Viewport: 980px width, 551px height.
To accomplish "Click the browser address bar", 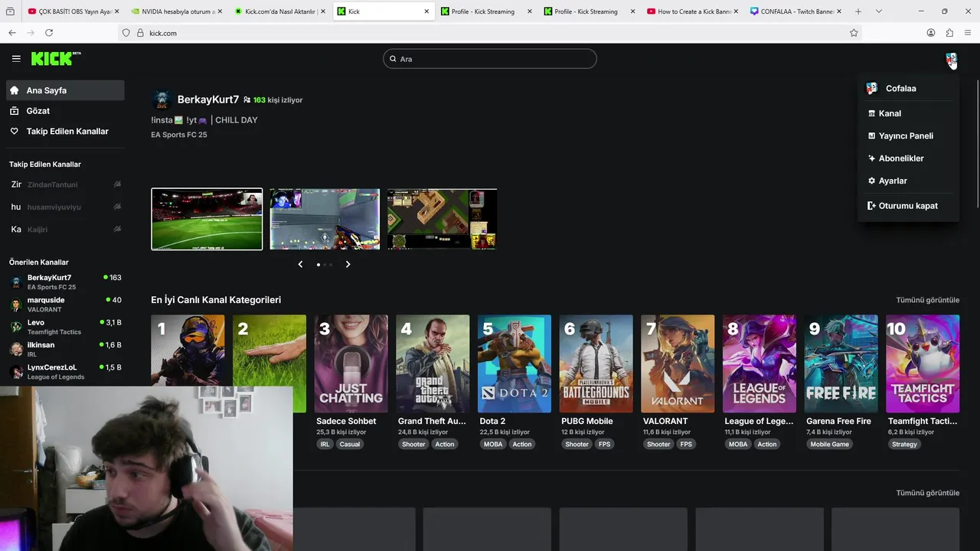I will click(x=490, y=33).
